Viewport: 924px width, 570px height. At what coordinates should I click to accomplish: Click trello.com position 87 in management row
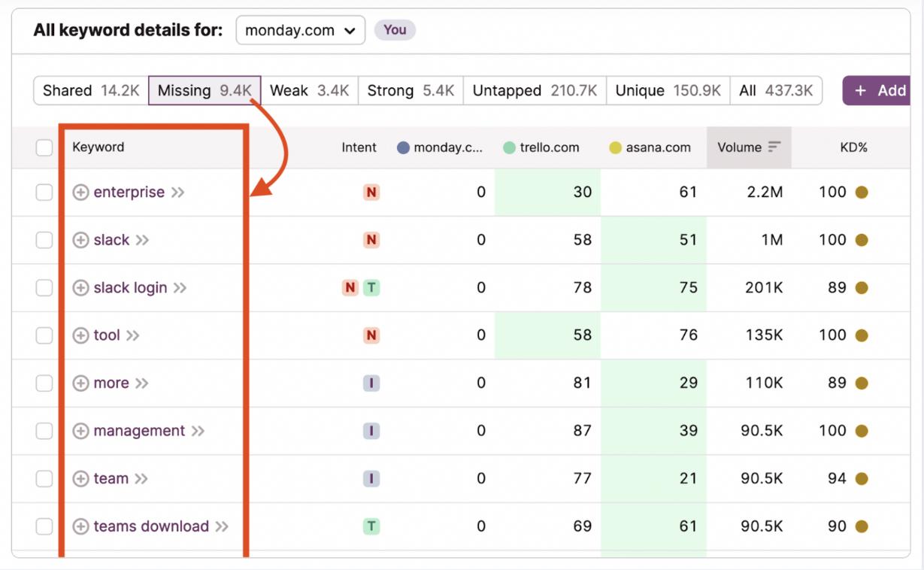pos(583,431)
